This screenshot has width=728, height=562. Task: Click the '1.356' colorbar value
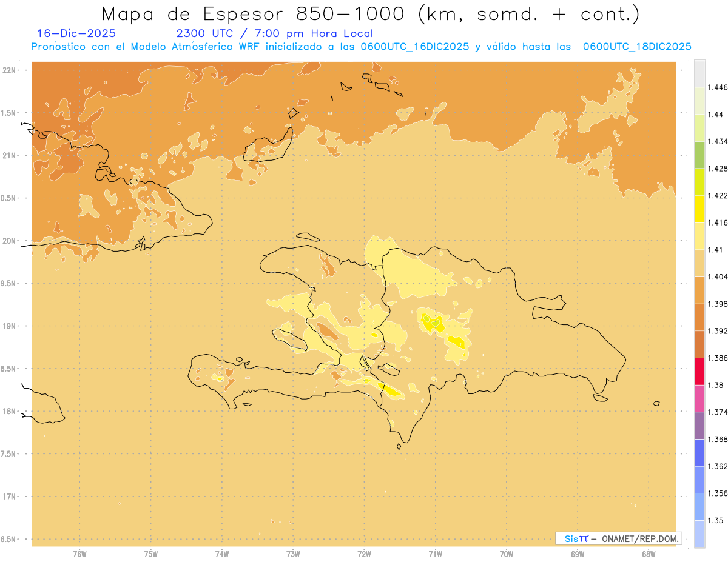[716, 493]
